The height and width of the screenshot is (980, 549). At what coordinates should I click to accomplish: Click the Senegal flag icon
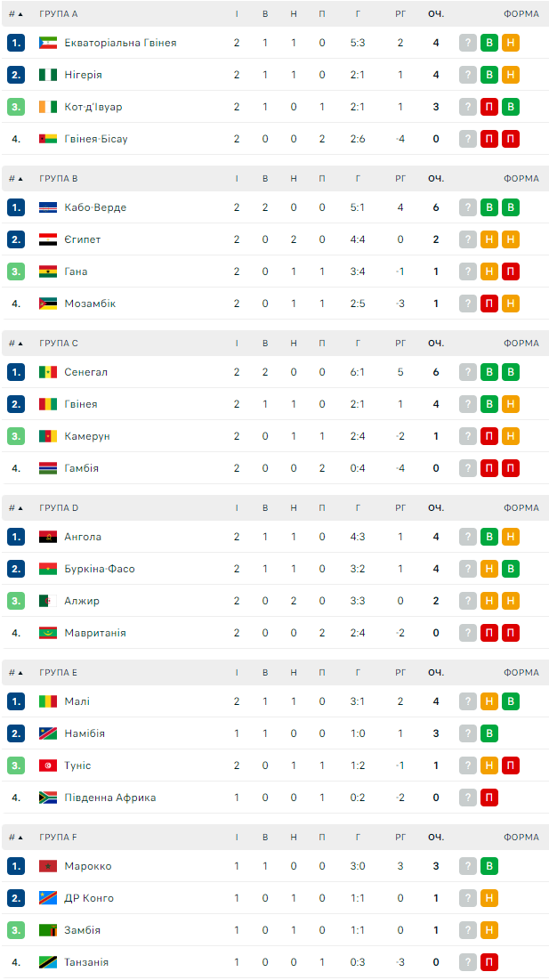point(48,372)
